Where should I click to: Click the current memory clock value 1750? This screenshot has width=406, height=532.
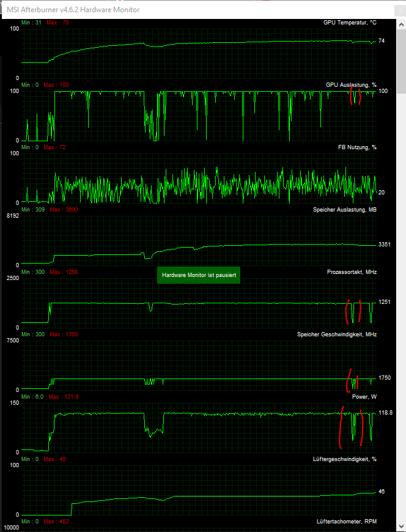(384, 378)
